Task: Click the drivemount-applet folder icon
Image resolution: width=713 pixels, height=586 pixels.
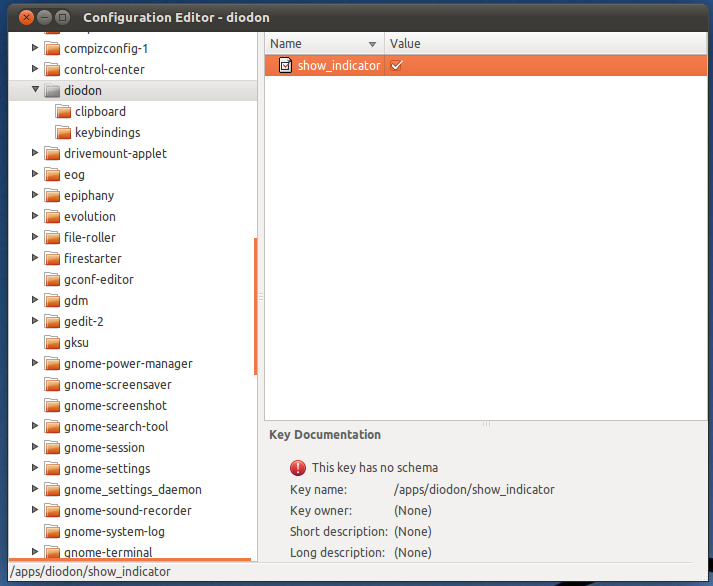Action: 52,153
